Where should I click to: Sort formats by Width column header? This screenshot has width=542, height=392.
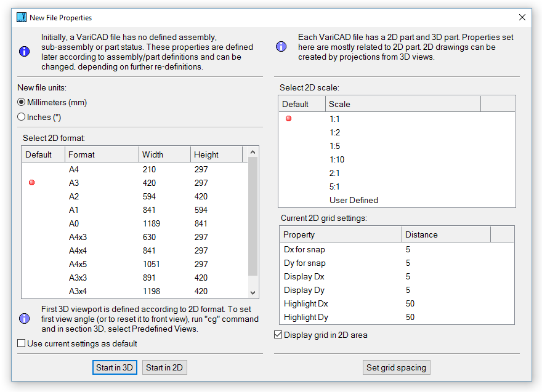pyautogui.click(x=164, y=154)
